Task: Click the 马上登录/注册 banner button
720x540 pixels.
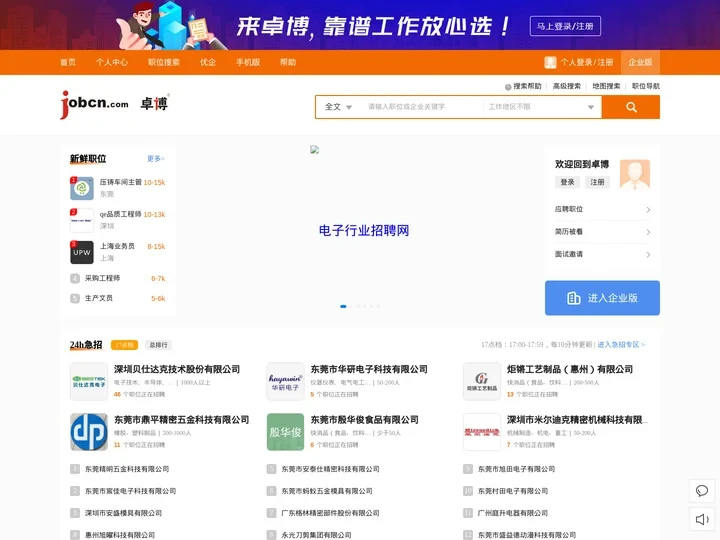Action: (x=565, y=26)
